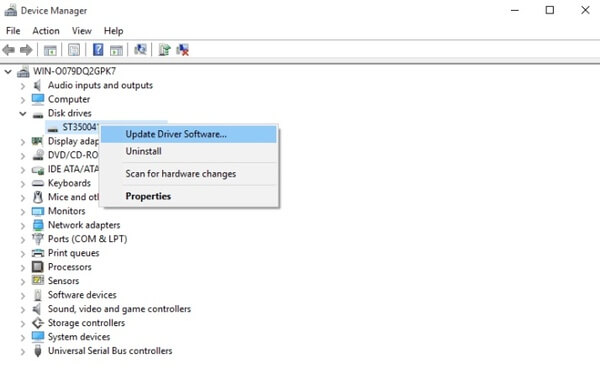The image size is (600, 369).
Task: Click the Forward arrow toolbar icon
Action: tap(26, 50)
